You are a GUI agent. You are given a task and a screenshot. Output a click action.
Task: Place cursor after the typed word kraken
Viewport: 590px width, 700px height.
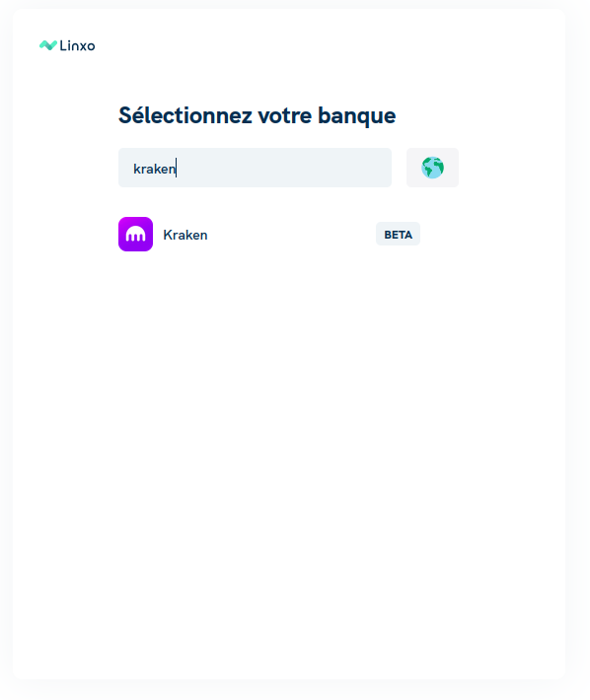coord(177,169)
